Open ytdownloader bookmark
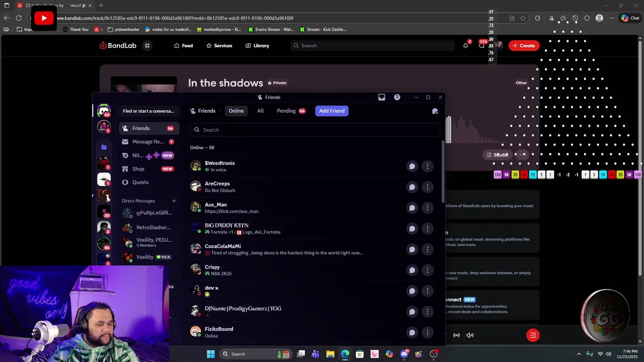 [123, 30]
